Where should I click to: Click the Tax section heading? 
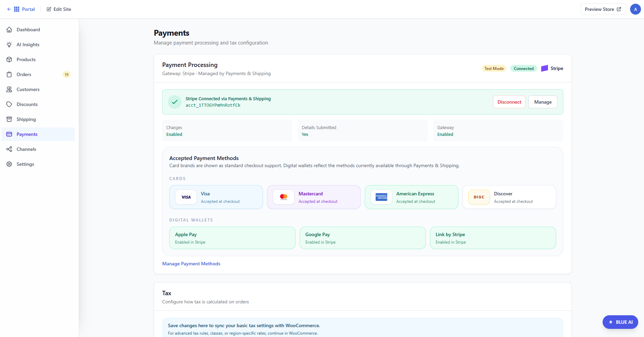tap(167, 293)
